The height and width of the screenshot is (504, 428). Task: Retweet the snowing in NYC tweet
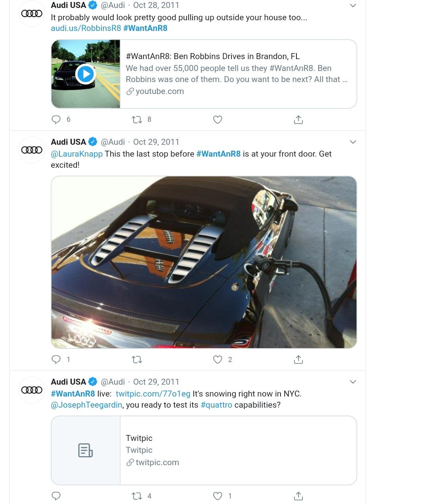point(136,496)
